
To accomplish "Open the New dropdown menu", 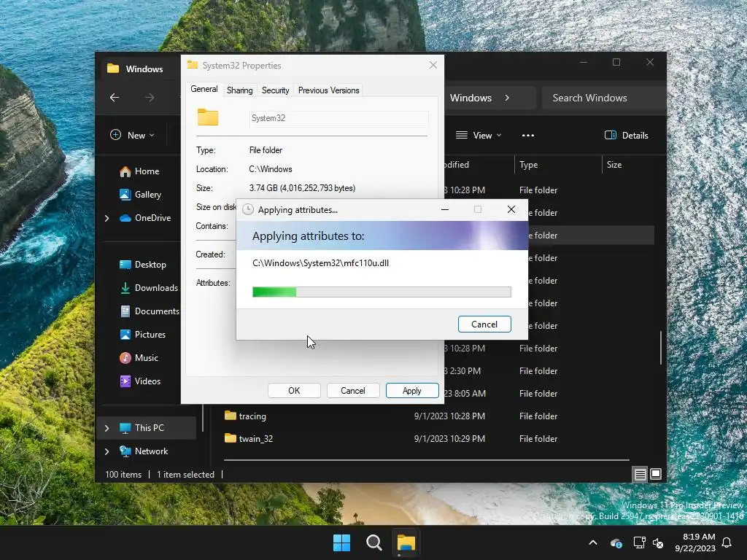I will pyautogui.click(x=133, y=135).
